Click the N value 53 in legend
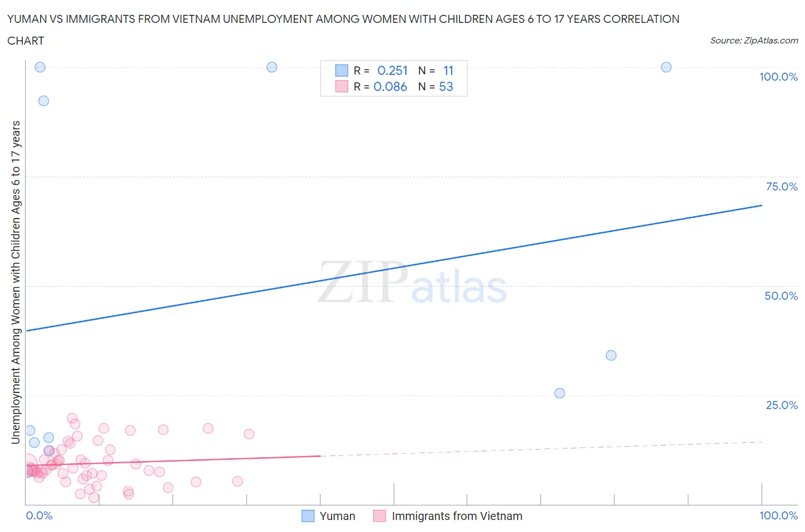This screenshot has width=805, height=532. coord(446,86)
